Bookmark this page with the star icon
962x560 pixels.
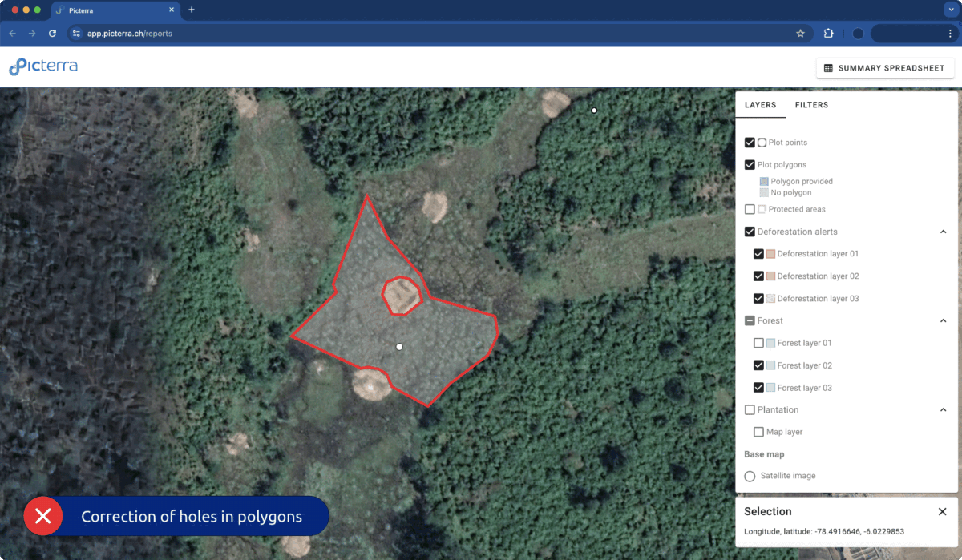click(x=800, y=34)
